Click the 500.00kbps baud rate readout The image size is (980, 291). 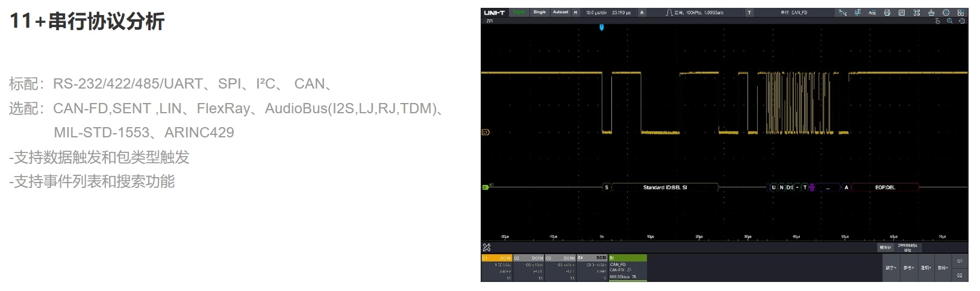[x=619, y=277]
